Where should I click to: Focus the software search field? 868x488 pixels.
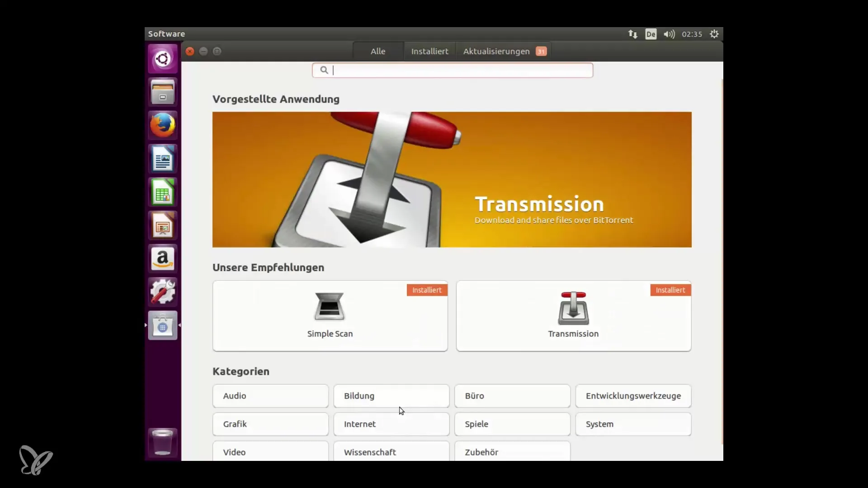(452, 70)
